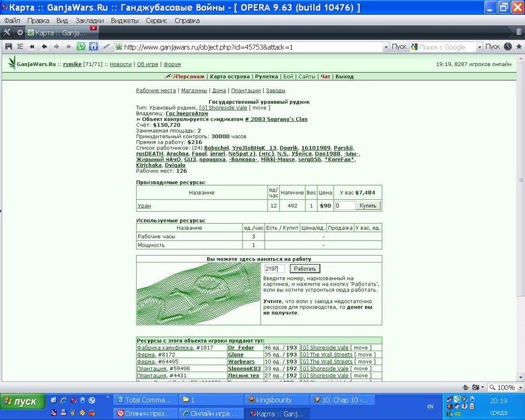The height and width of the screenshot is (420, 525).
Task: Click the Работать button
Action: point(305,269)
